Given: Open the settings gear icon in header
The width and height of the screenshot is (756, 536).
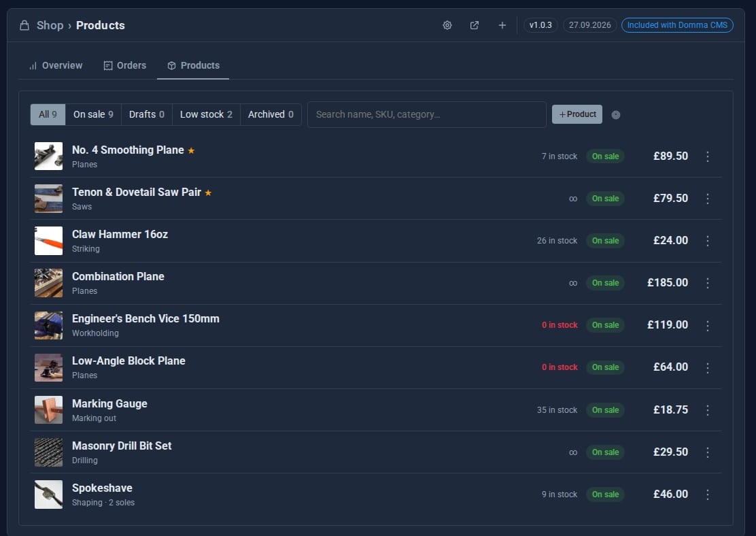Looking at the screenshot, I should [x=447, y=25].
